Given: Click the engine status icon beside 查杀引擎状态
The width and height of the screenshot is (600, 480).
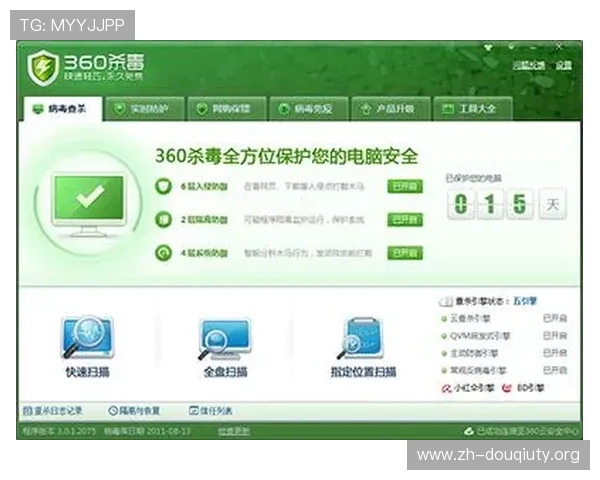Looking at the screenshot, I should click(446, 302).
